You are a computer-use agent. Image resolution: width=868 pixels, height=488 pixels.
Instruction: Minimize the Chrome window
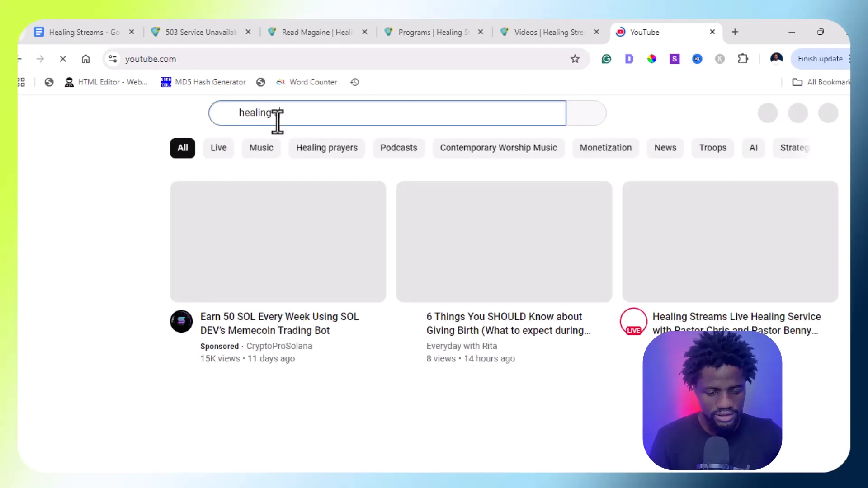(792, 32)
